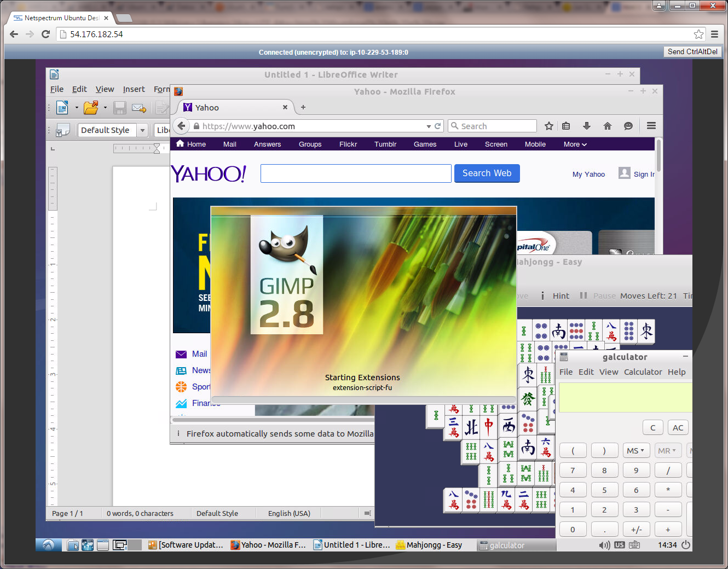The width and height of the screenshot is (728, 569).
Task: Open the Calculator menu in galculator
Action: point(643,372)
